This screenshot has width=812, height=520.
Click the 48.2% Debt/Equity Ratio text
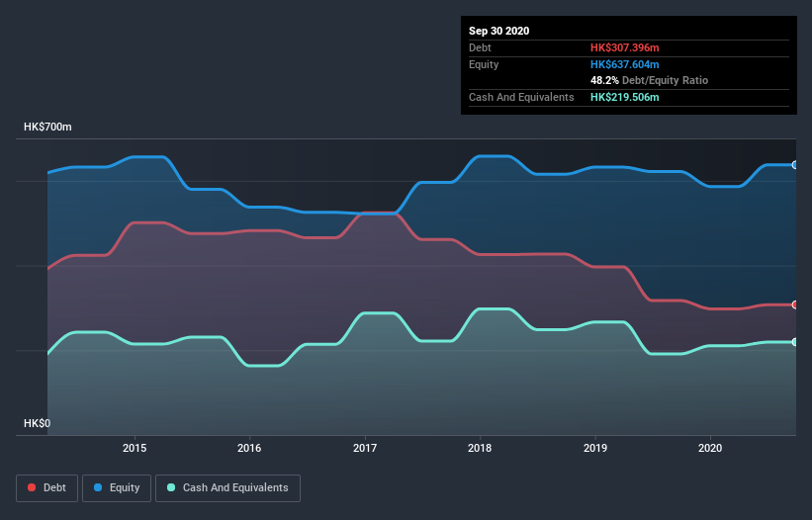click(649, 80)
